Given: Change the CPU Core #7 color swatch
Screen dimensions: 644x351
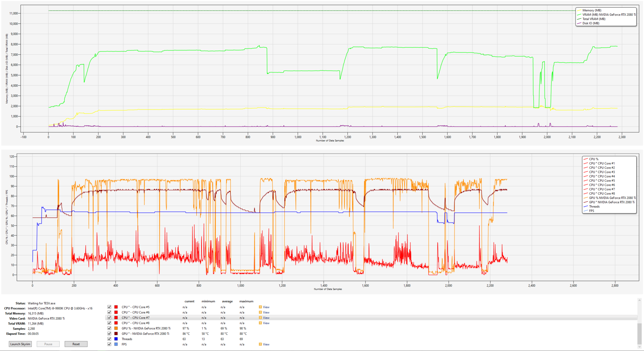Looking at the screenshot, I should [x=116, y=318].
